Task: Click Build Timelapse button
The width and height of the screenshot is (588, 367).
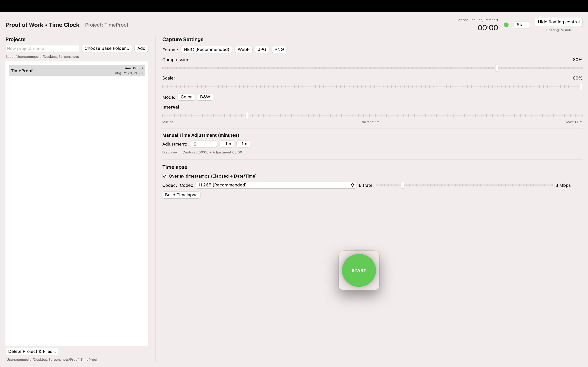Action: pos(181,195)
